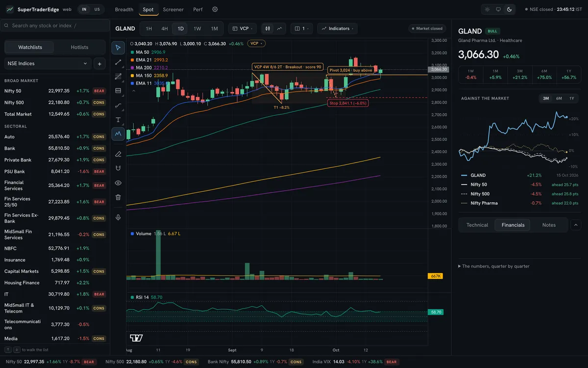588x368 pixels.
Task: Activate the zigzag pattern drawing tool
Action: [x=118, y=133]
